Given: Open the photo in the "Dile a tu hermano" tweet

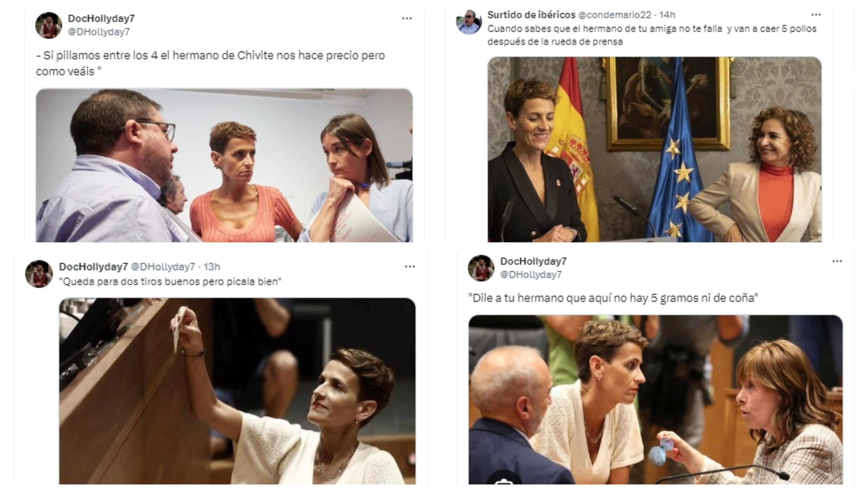Looking at the screenshot, I should pos(655,399).
